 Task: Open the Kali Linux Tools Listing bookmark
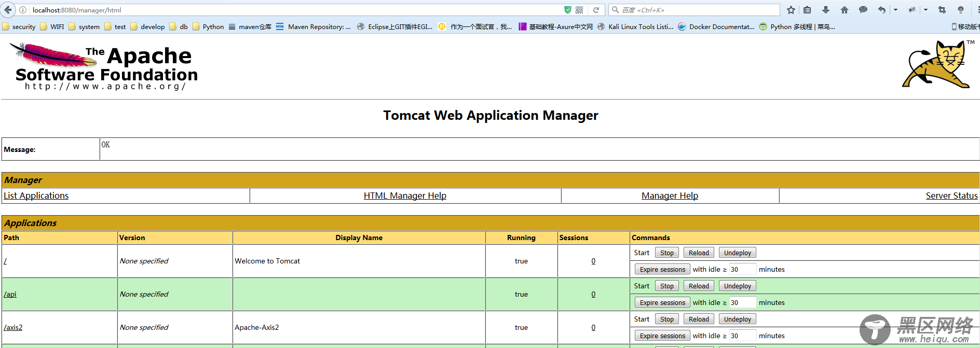point(635,26)
